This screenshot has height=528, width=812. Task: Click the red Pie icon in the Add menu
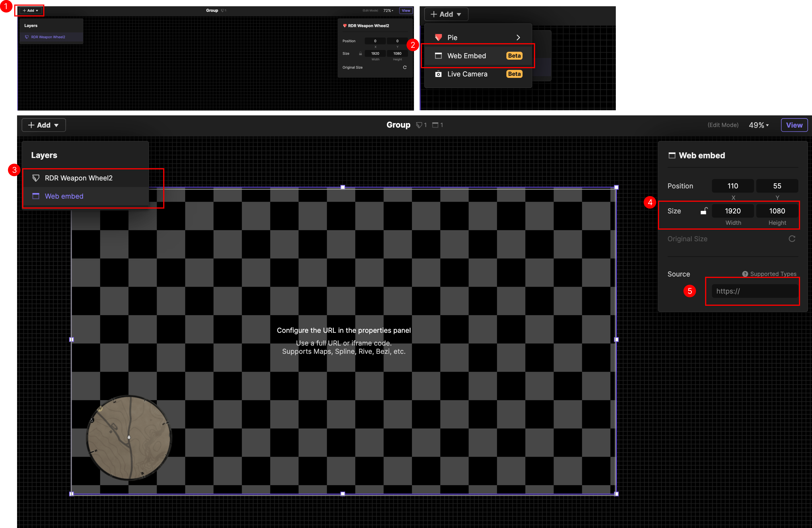(x=438, y=38)
